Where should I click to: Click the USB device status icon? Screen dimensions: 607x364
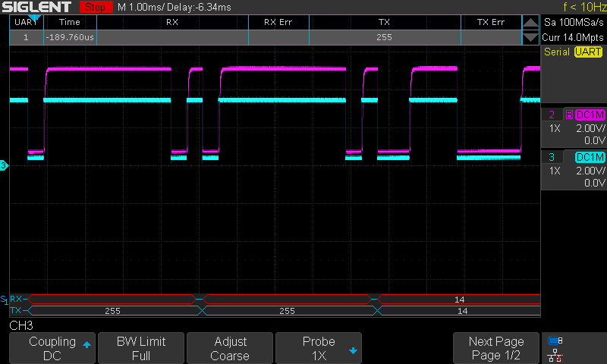[555, 340]
